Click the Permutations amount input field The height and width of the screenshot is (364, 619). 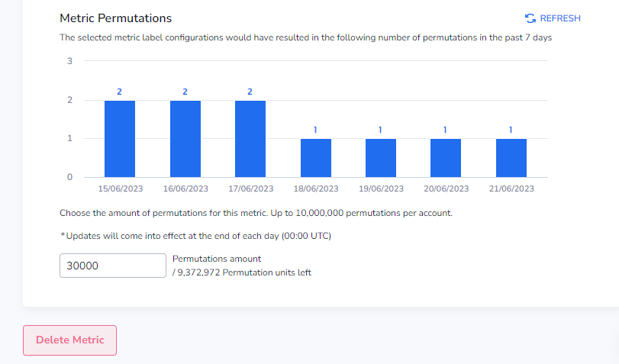(x=113, y=266)
